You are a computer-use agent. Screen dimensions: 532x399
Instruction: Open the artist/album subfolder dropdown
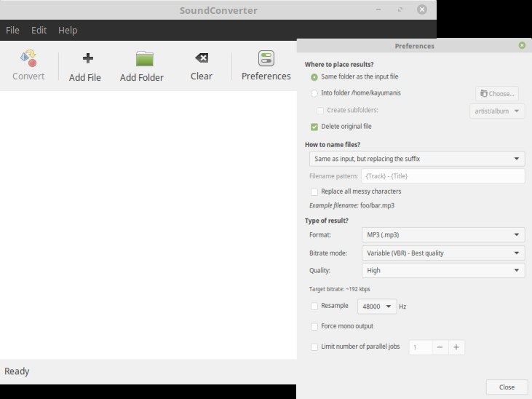(x=497, y=111)
